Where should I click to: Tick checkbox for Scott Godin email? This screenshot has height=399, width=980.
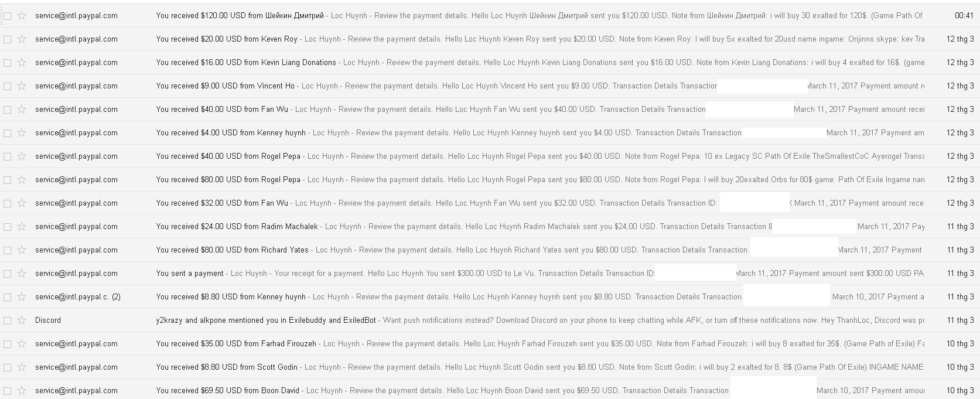(x=8, y=367)
